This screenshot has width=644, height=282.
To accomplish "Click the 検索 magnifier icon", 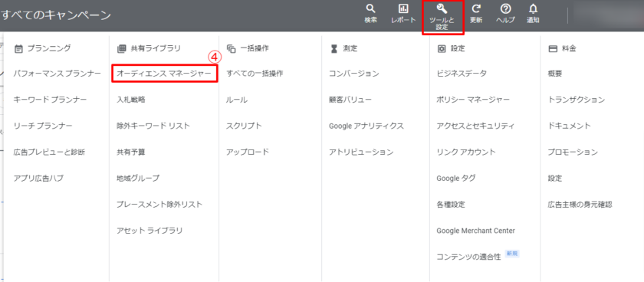I will pyautogui.click(x=370, y=9).
